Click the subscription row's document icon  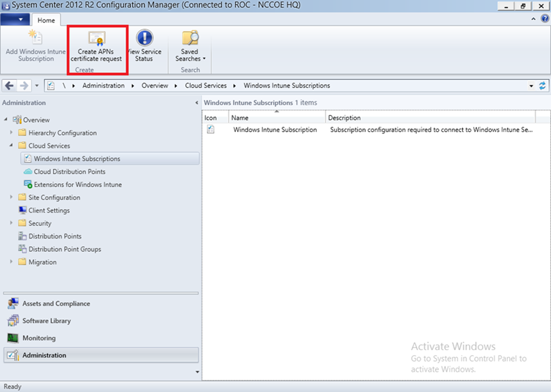coord(211,130)
